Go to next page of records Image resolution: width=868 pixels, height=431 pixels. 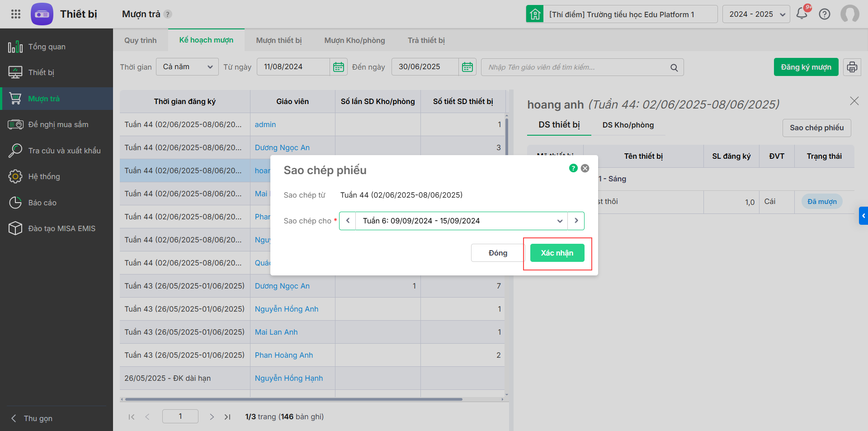pyautogui.click(x=212, y=417)
